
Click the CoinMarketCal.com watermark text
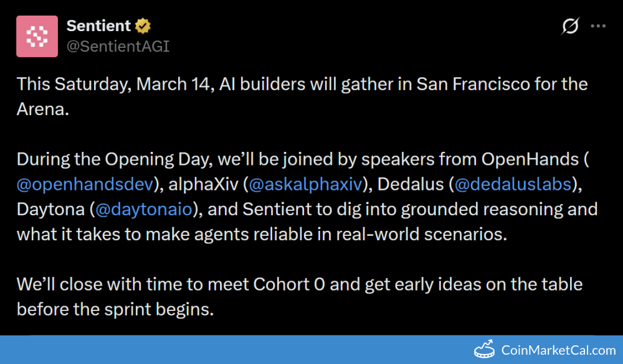coord(558,350)
